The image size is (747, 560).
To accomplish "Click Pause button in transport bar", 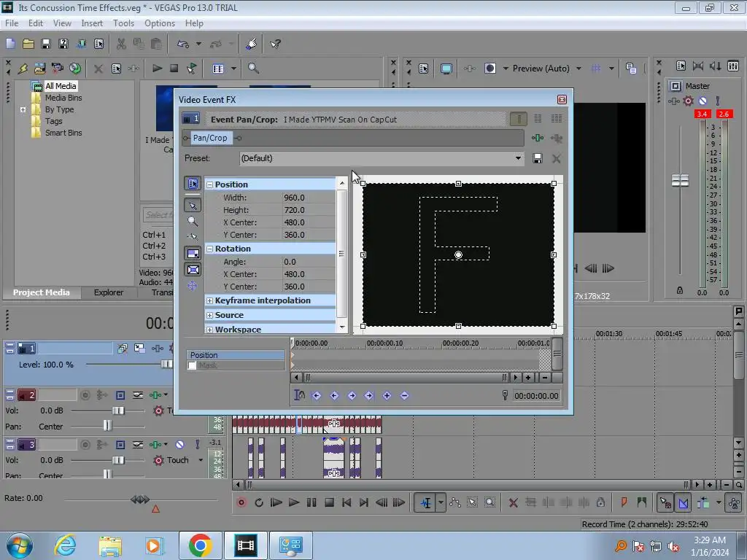I will [x=311, y=502].
